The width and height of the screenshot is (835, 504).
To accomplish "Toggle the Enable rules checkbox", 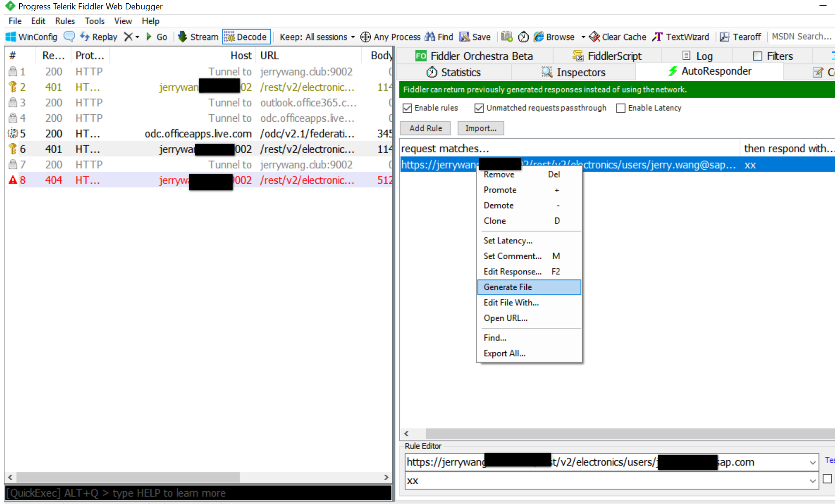I will (x=407, y=108).
